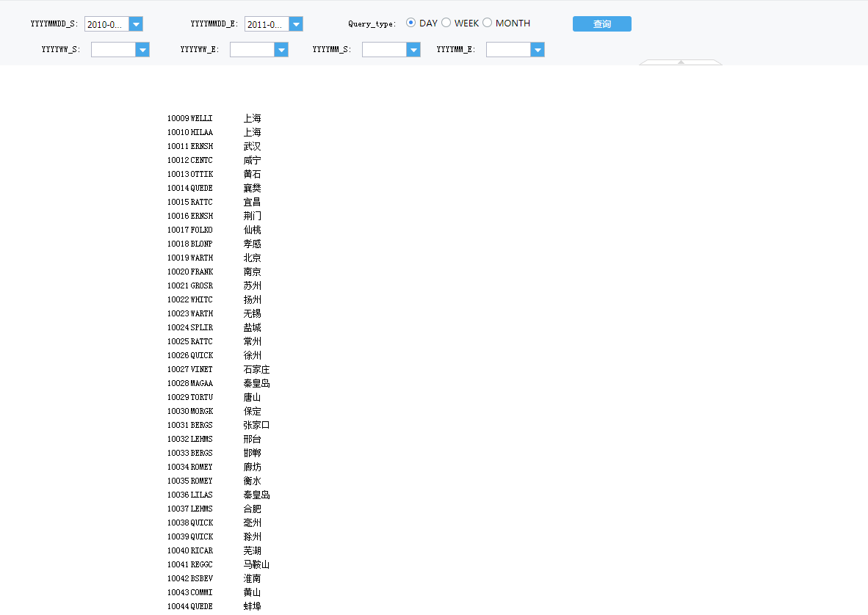Select the row 10034 ROMEY
868x615 pixels.
pyautogui.click(x=214, y=467)
